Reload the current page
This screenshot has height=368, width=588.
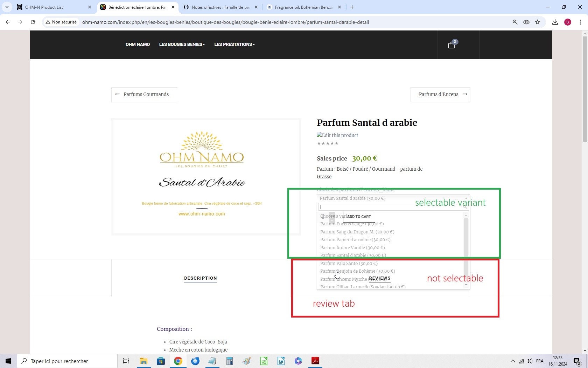(33, 22)
